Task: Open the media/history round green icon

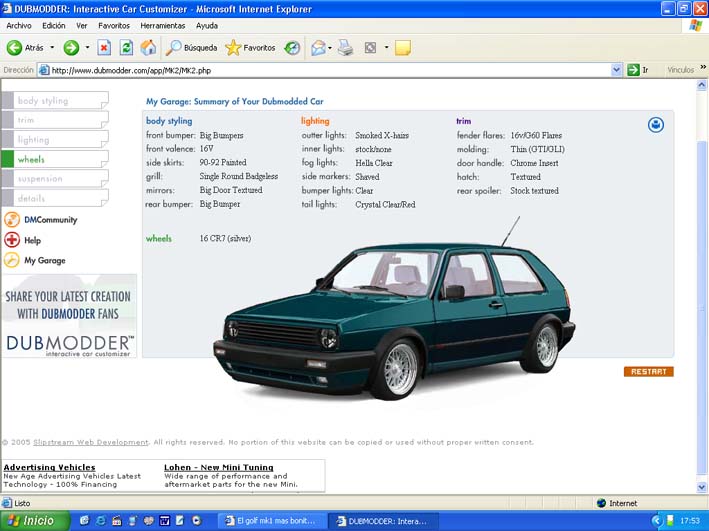Action: click(292, 47)
